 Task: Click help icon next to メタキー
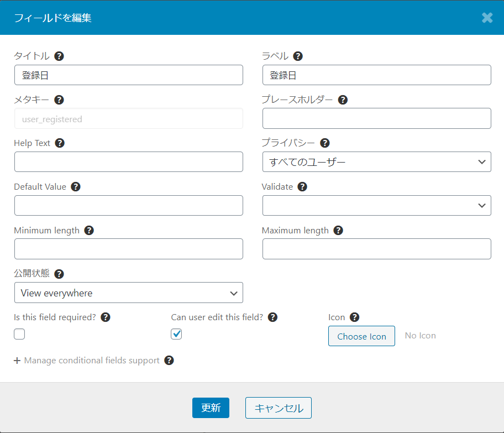coord(59,100)
